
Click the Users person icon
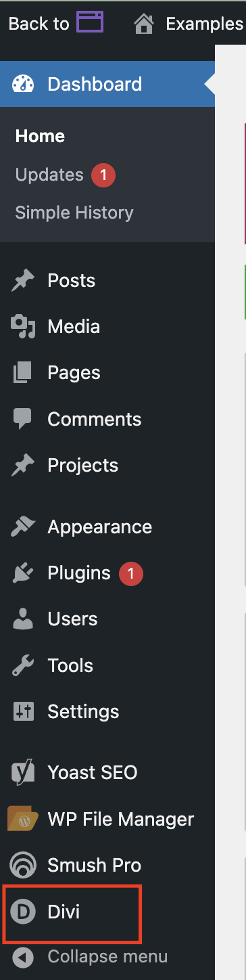(x=23, y=619)
